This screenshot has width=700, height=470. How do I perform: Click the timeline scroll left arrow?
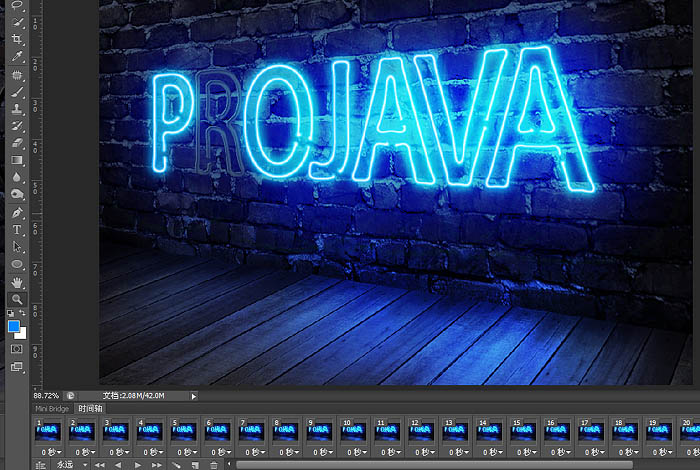pyautogui.click(x=229, y=464)
